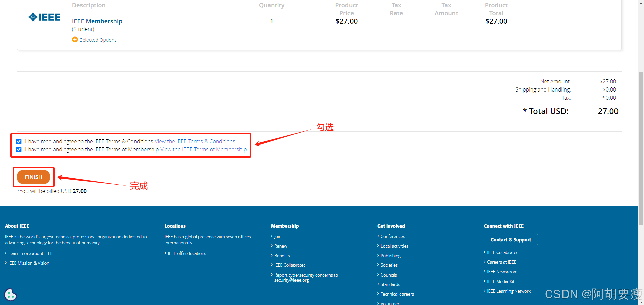Open IEEE Media Kit link

click(x=500, y=281)
